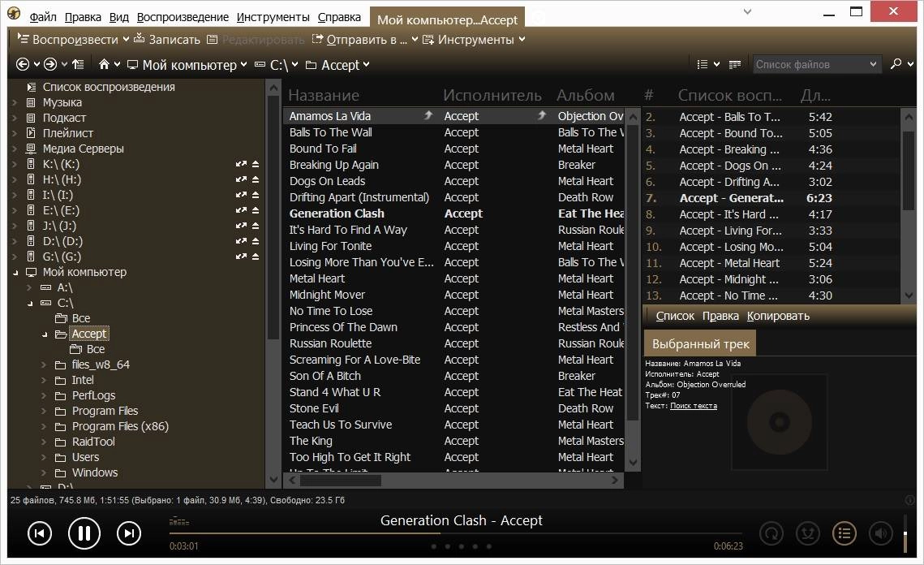Skip to the next track
This screenshot has height=565, width=924.
(x=129, y=533)
